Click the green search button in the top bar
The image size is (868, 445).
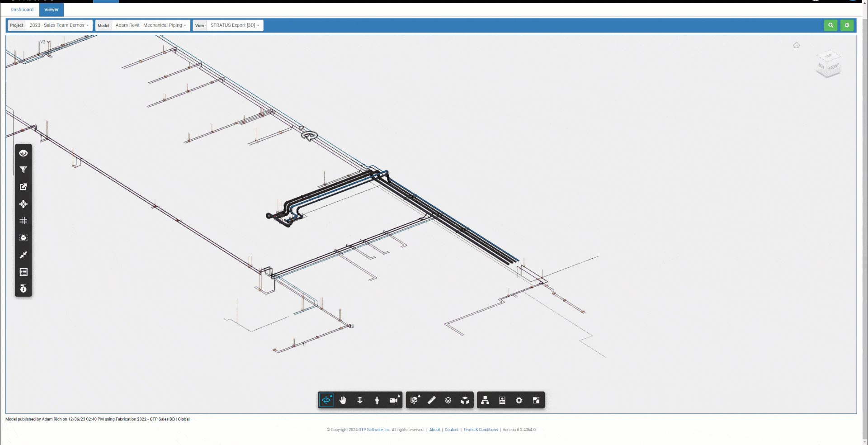[830, 25]
